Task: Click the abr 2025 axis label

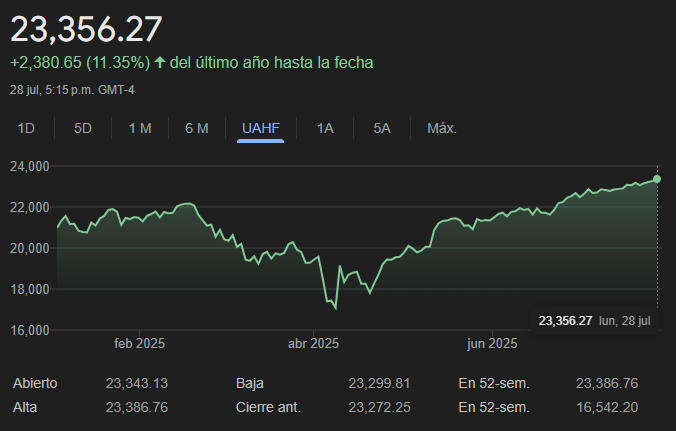Action: (x=313, y=344)
